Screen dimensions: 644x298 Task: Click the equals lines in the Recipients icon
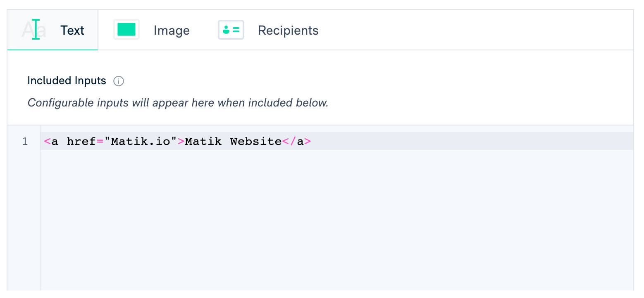coord(235,29)
